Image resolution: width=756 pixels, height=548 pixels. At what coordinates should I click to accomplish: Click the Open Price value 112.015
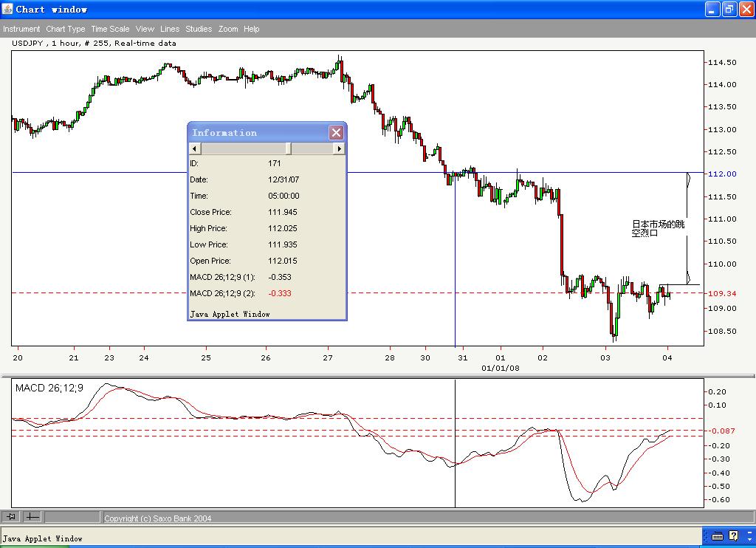[x=283, y=261]
